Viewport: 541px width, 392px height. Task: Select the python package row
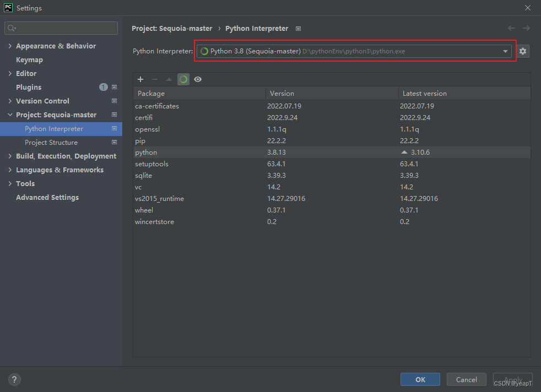(332, 153)
